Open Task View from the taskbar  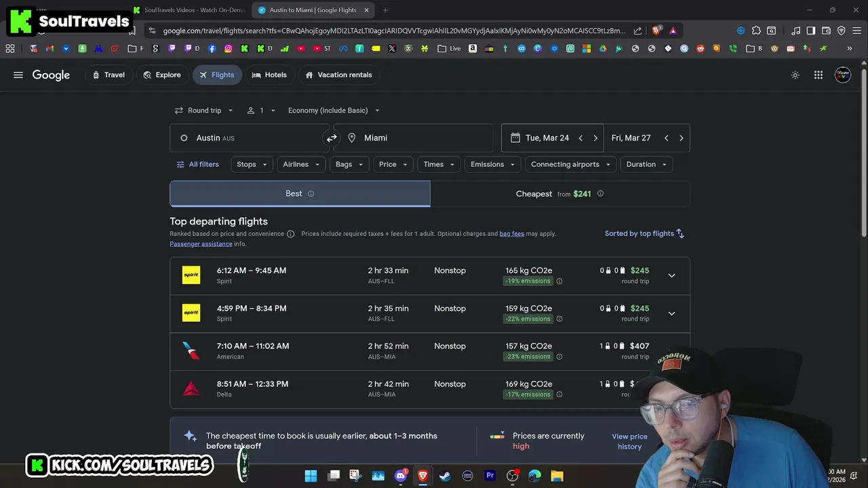[334, 476]
